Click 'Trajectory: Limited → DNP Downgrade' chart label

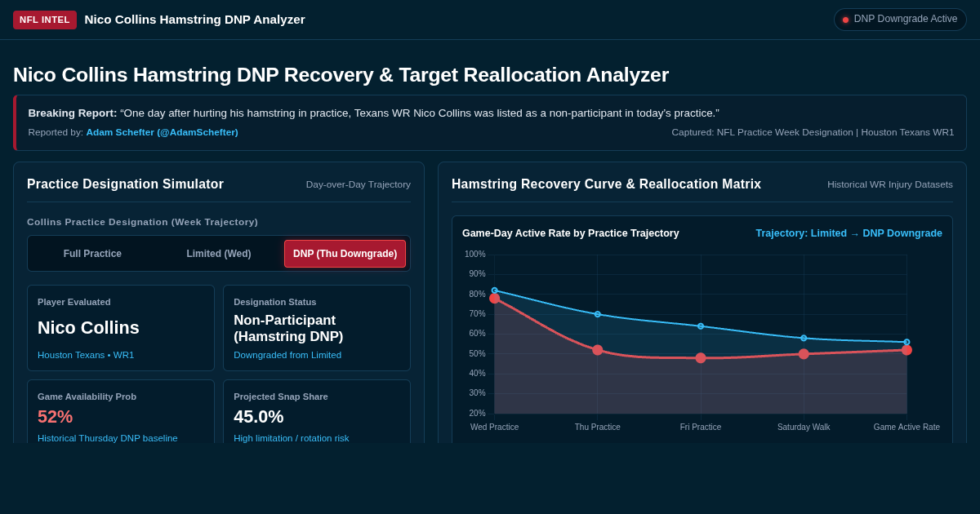click(x=849, y=233)
